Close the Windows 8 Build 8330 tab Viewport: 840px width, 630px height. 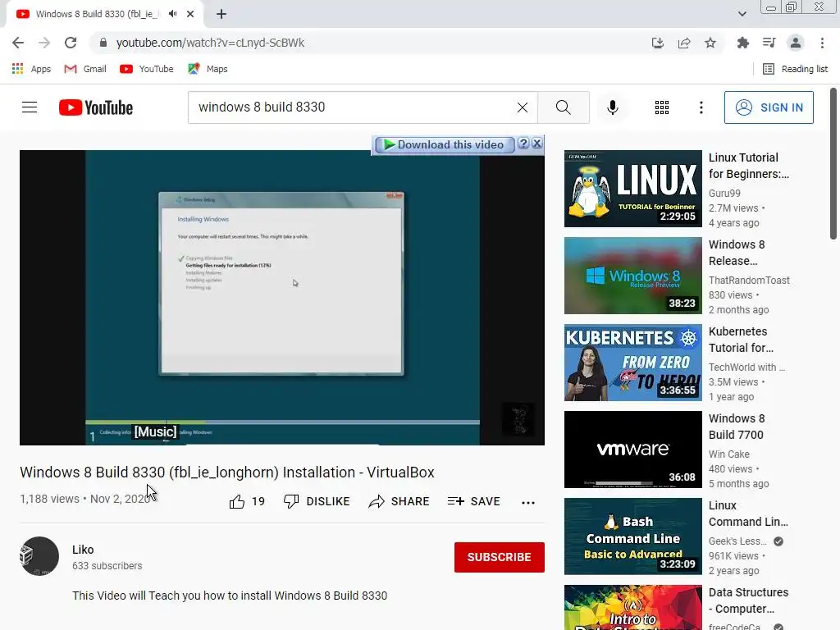coord(190,14)
